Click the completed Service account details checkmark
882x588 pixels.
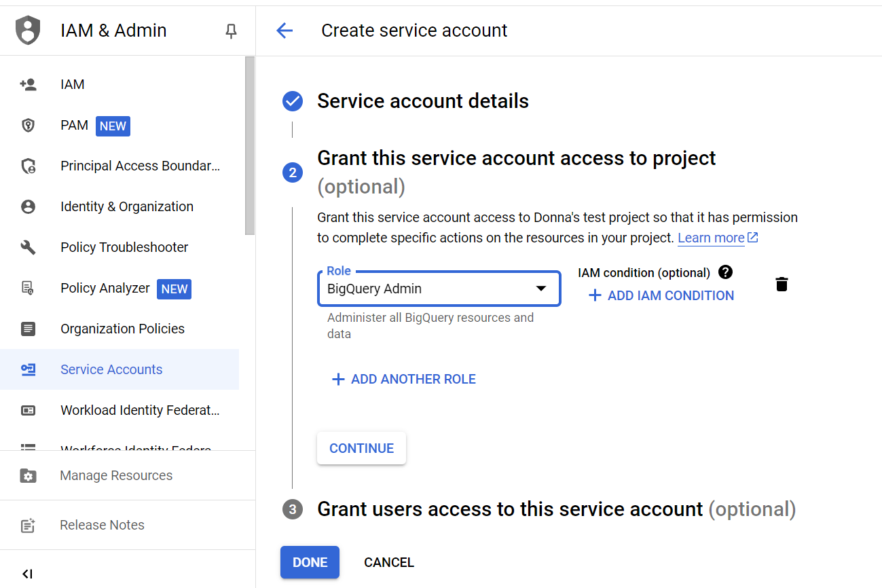[293, 101]
